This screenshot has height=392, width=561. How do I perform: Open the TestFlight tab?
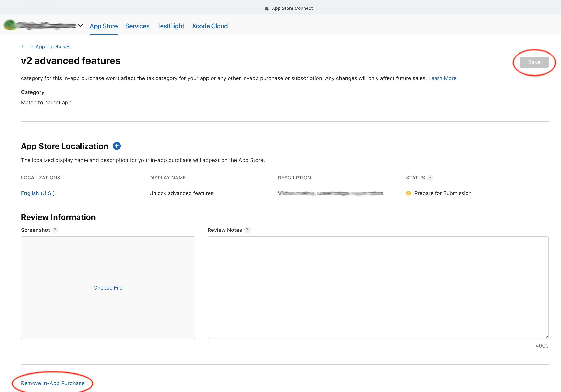click(170, 26)
